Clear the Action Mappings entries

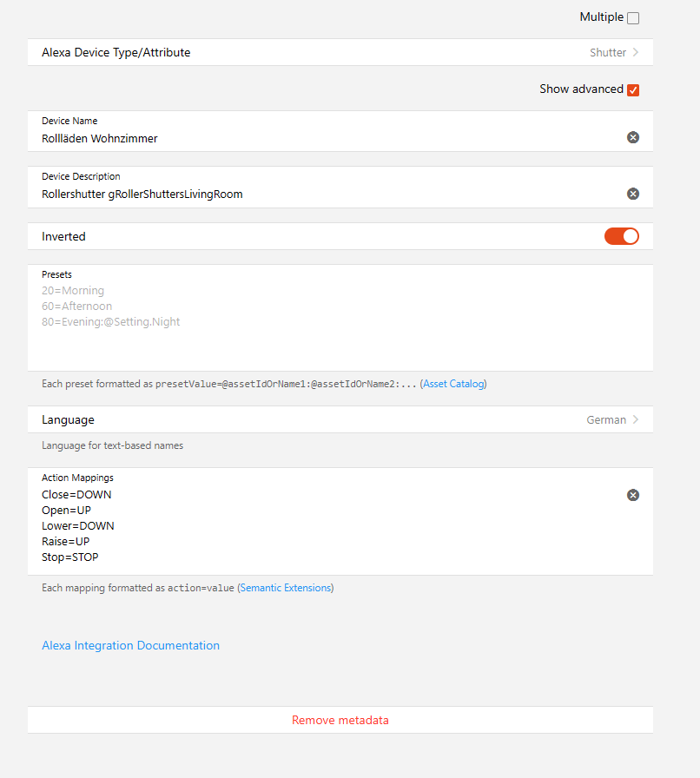(x=633, y=495)
